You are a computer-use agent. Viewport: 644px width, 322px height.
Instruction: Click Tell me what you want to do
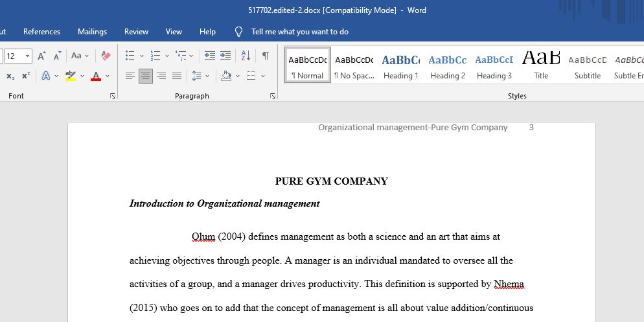(x=300, y=32)
